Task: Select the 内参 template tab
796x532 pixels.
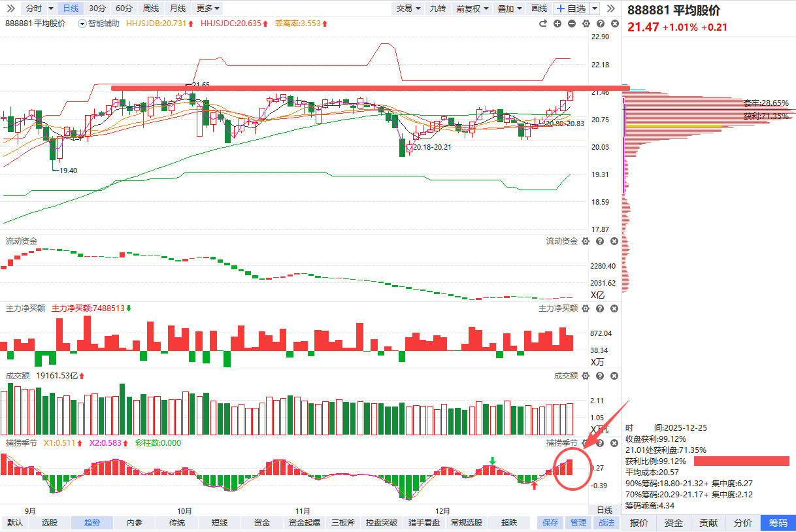Action: pos(135,523)
